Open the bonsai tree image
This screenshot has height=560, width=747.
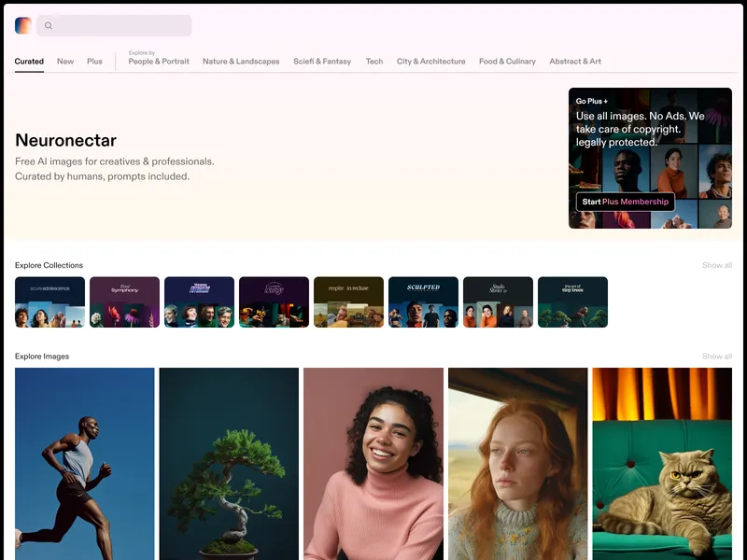coord(229,464)
